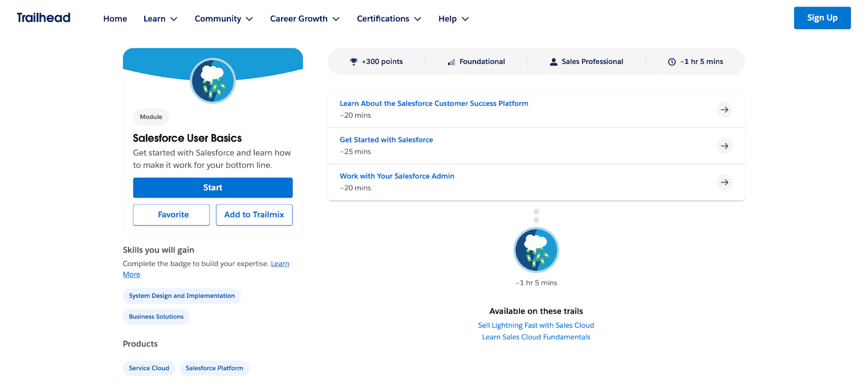Open the Certifications dropdown
The image size is (868, 389).
point(388,19)
